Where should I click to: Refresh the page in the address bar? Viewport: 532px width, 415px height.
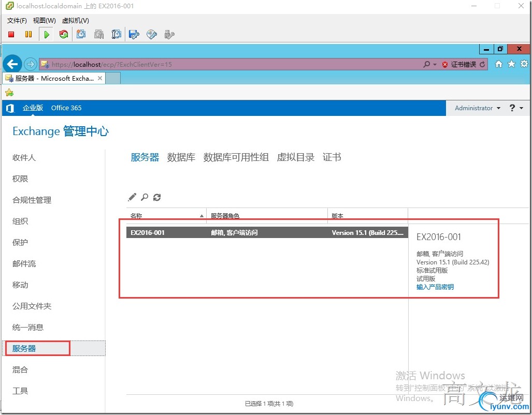[x=482, y=64]
